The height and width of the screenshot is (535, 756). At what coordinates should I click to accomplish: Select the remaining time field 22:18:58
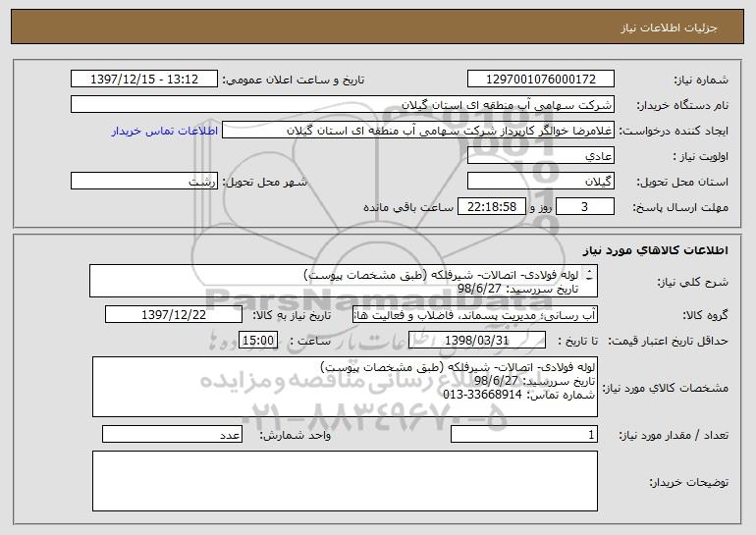tap(491, 207)
